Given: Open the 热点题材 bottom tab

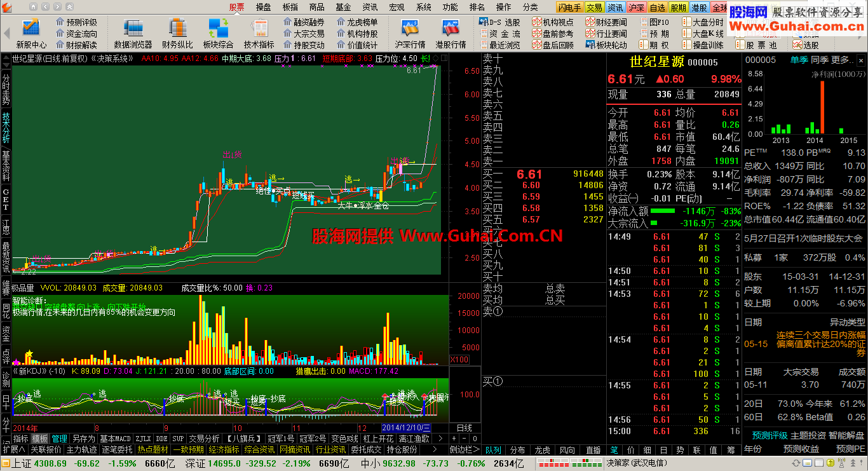Looking at the screenshot, I should point(154,449).
